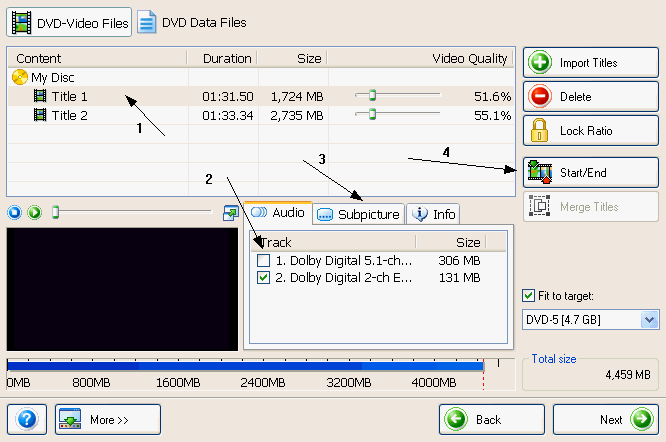Select the Title 2 film icon
This screenshot has height=442, width=666.
(40, 115)
